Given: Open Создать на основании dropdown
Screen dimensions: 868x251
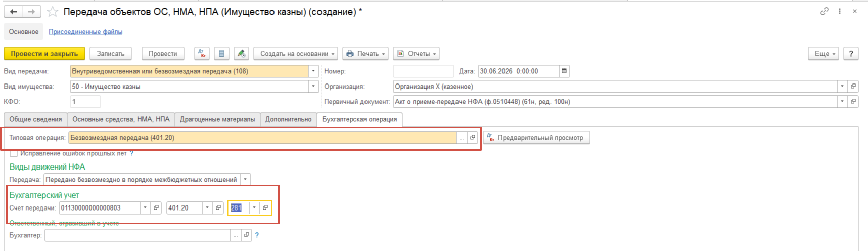Looking at the screenshot, I should (296, 54).
